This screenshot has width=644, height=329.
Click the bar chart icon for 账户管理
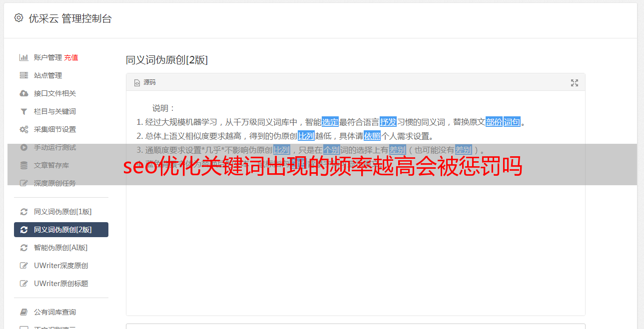[x=23, y=57]
